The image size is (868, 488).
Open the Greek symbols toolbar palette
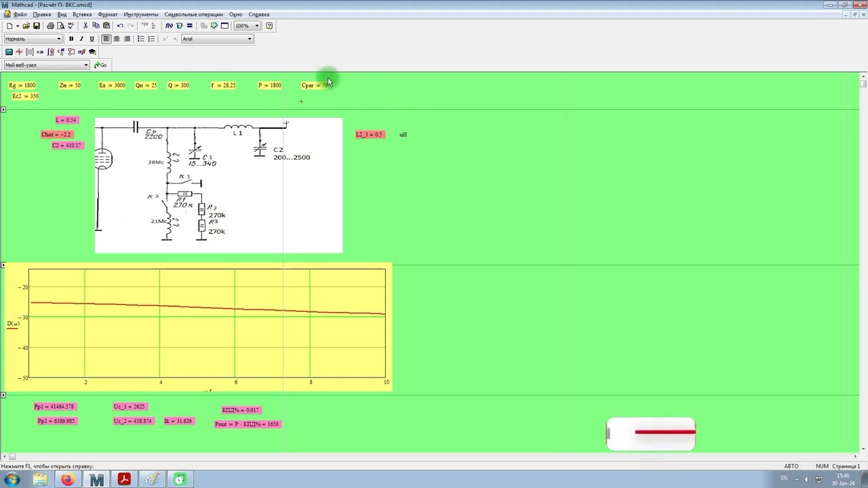click(82, 52)
